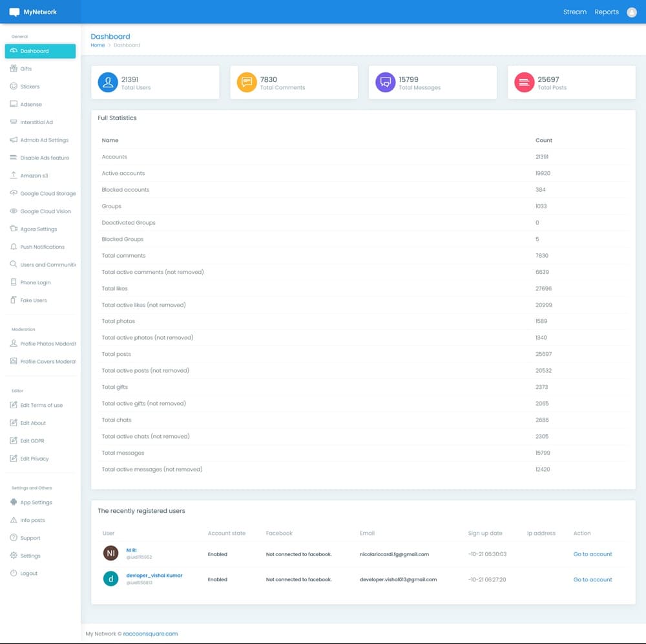646x644 pixels.
Task: Click the Total Comments orange icon
Action: coord(247,83)
